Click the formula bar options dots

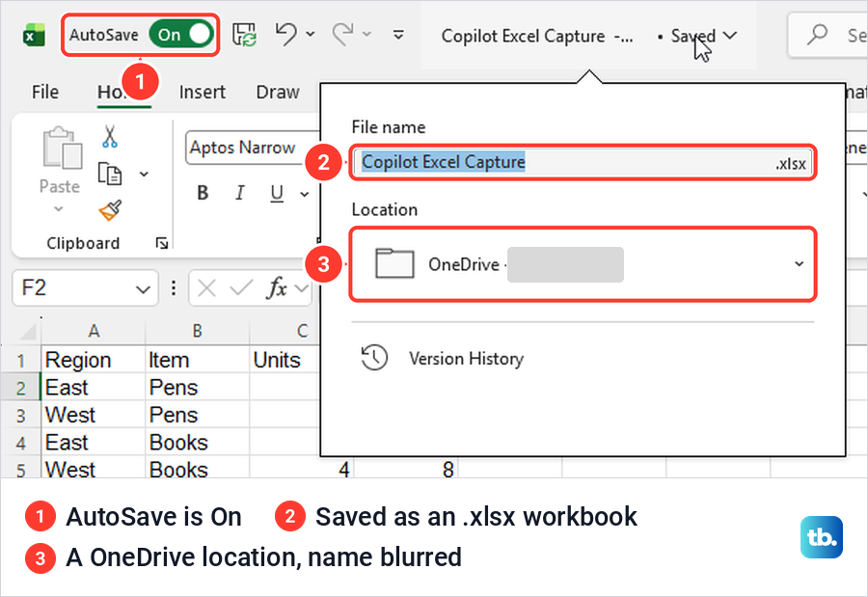tap(174, 287)
